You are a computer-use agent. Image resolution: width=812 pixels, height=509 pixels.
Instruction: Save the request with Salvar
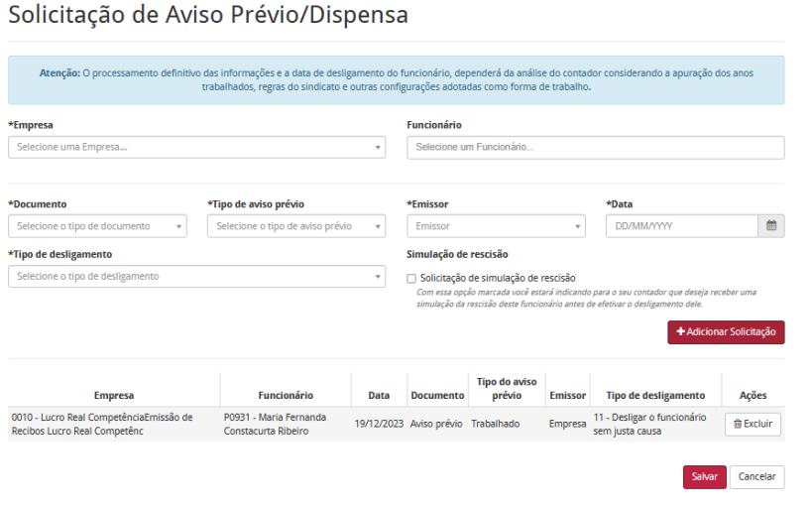(x=704, y=477)
